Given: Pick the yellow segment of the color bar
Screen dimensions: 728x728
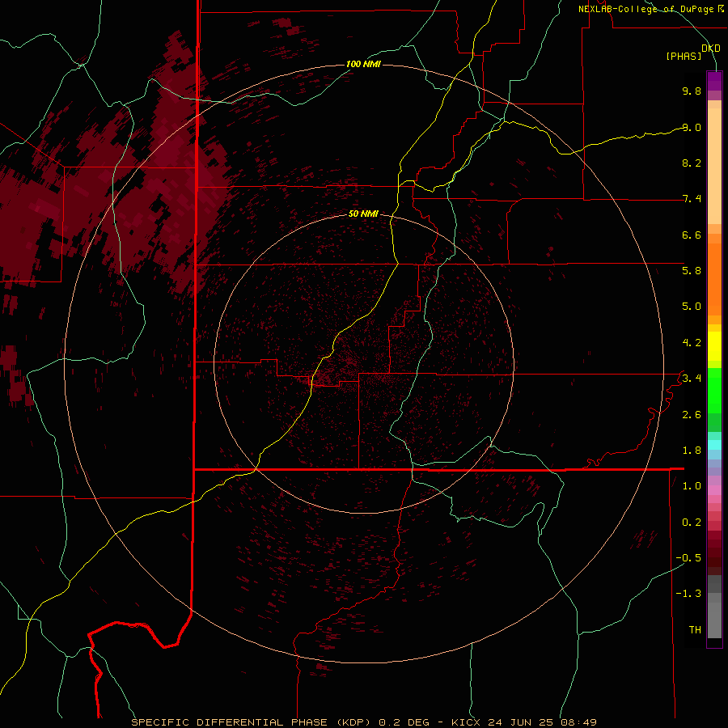Looking at the screenshot, I should (x=714, y=346).
